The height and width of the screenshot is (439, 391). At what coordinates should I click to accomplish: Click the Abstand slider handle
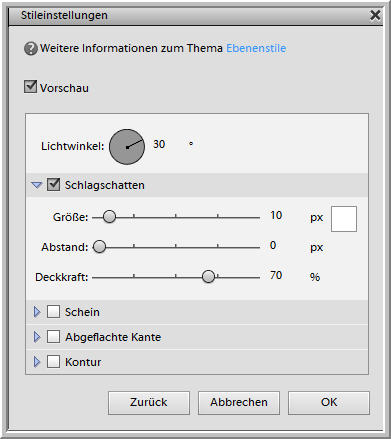click(99, 247)
